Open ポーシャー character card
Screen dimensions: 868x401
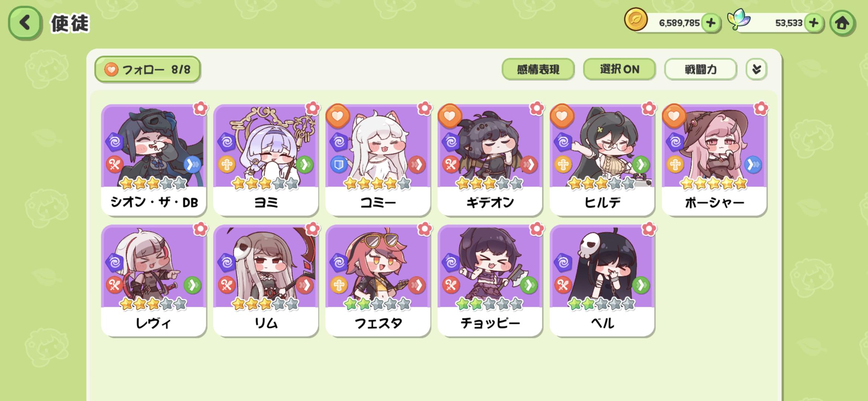coord(714,160)
